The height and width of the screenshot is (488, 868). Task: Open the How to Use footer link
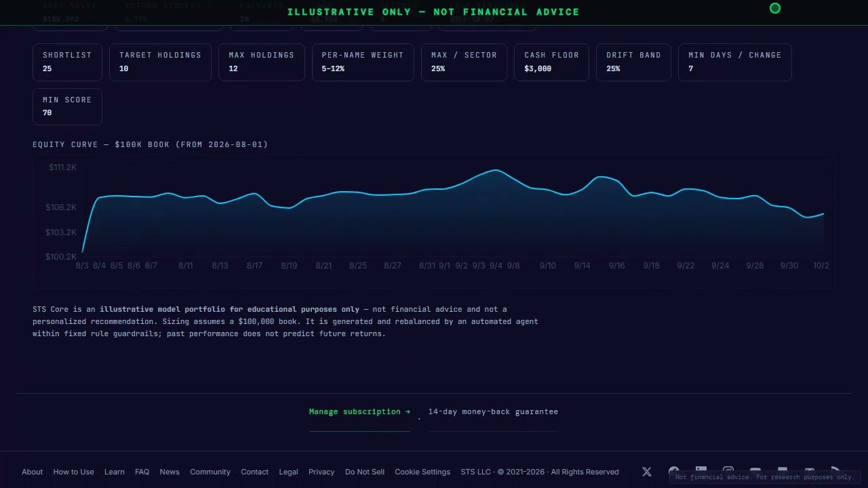coord(74,472)
